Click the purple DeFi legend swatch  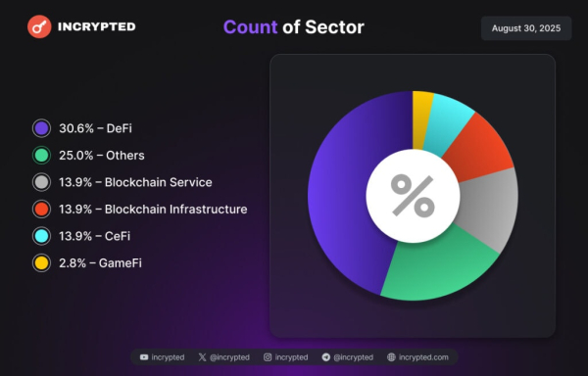(x=41, y=128)
